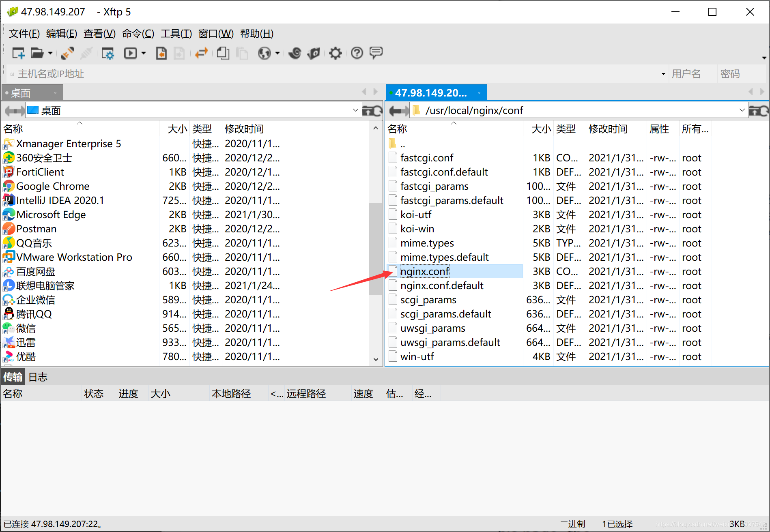Click local pane scrollbar up arrow
The height and width of the screenshot is (532, 770).
pyautogui.click(x=376, y=128)
